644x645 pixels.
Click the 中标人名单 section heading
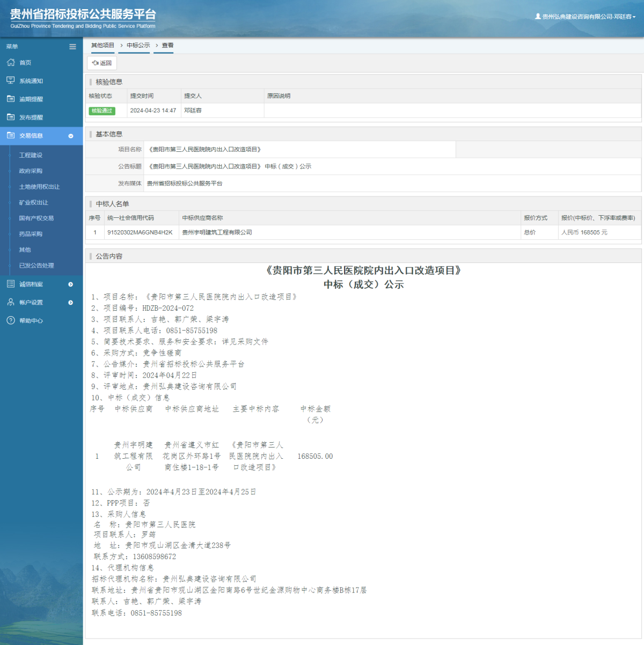click(x=112, y=204)
